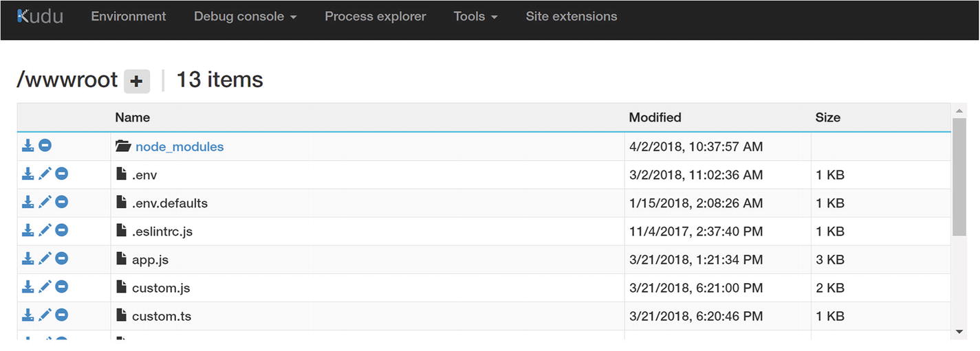Edit the app.js file
980x351 pixels.
45,259
